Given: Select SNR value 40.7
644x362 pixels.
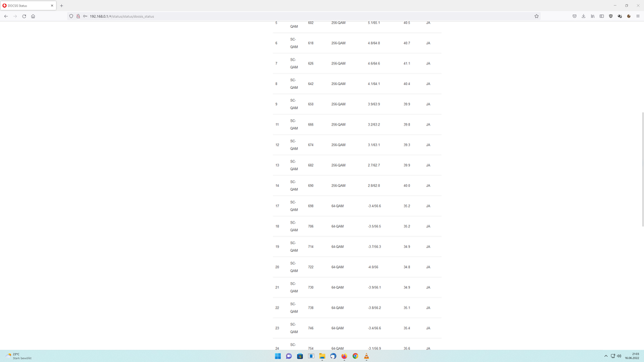Looking at the screenshot, I should pos(407,43).
